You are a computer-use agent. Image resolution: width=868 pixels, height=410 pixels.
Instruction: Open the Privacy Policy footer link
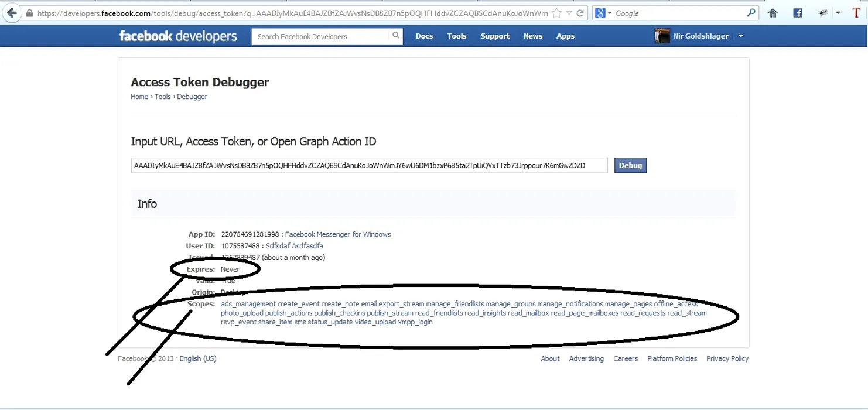click(727, 358)
